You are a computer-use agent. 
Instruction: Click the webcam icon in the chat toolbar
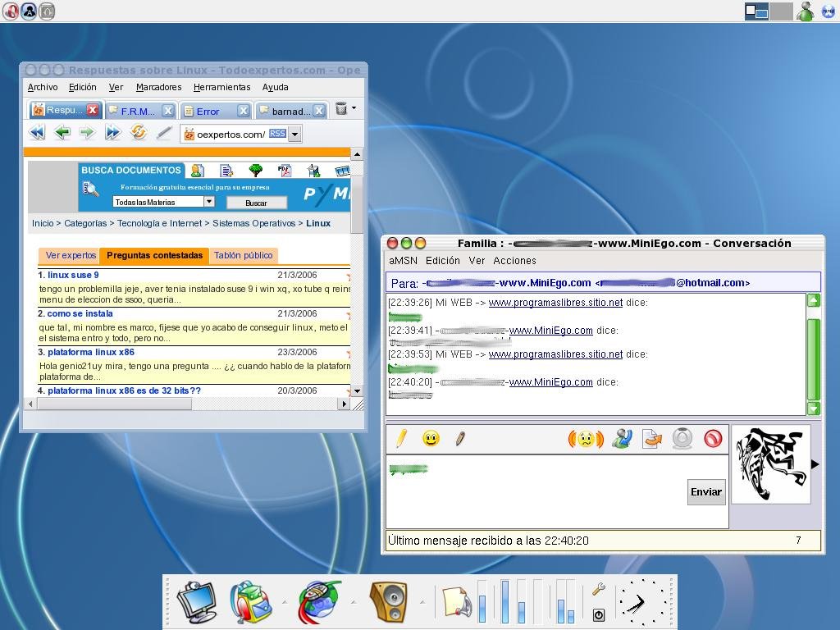[x=682, y=439]
